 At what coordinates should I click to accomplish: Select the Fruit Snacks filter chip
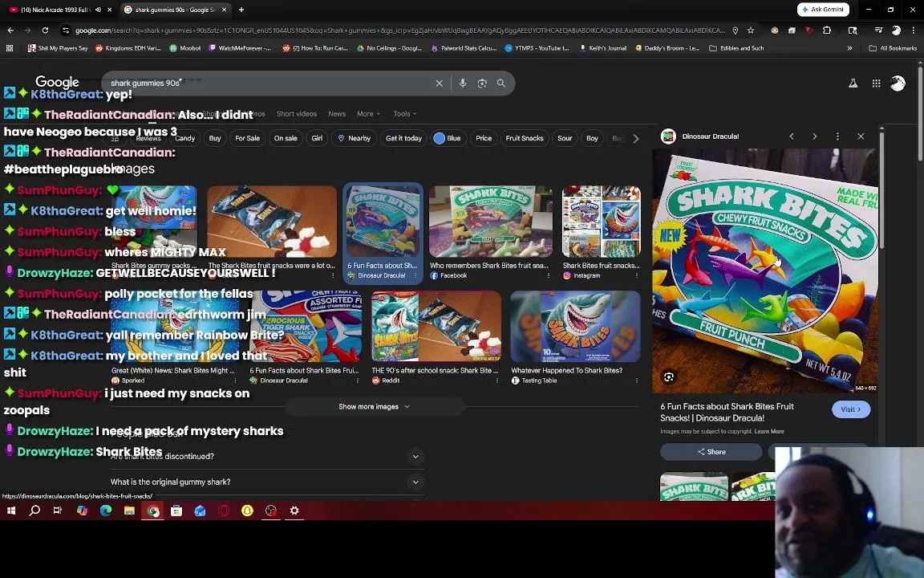coord(525,138)
